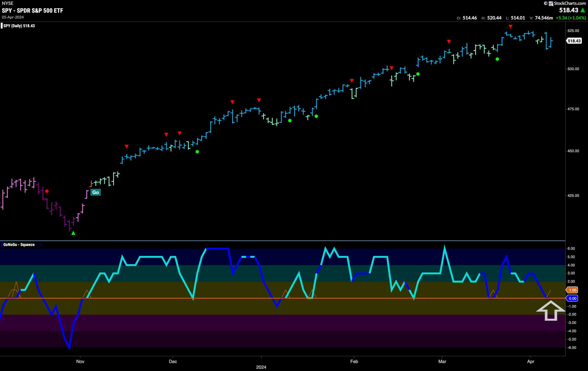Click the 'NYSE' exchange label
588x371 pixels.
8,3
